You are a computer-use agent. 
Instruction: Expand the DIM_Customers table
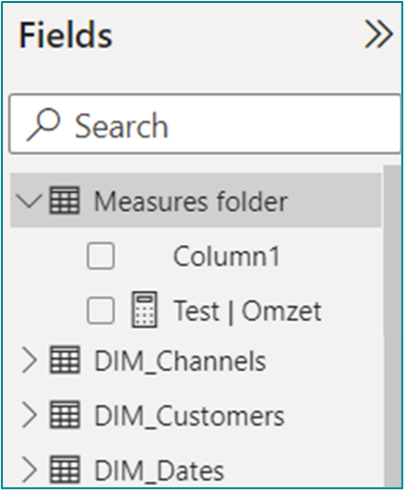29,415
